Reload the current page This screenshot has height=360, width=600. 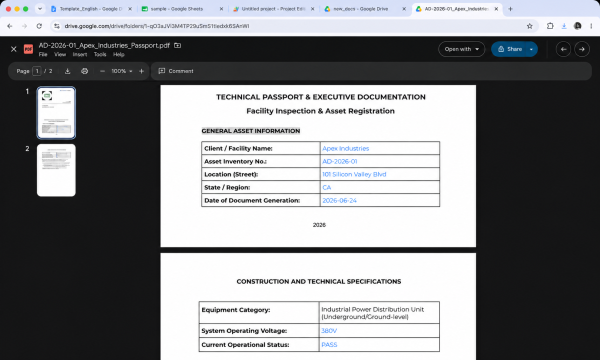[x=39, y=26]
